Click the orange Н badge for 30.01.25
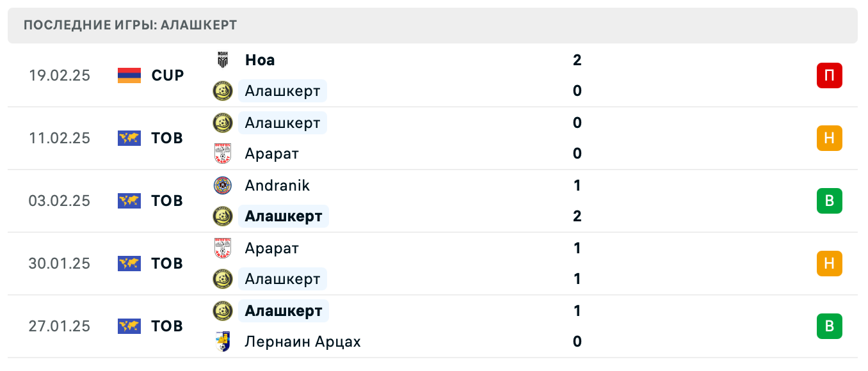The height and width of the screenshot is (371, 868). click(829, 264)
